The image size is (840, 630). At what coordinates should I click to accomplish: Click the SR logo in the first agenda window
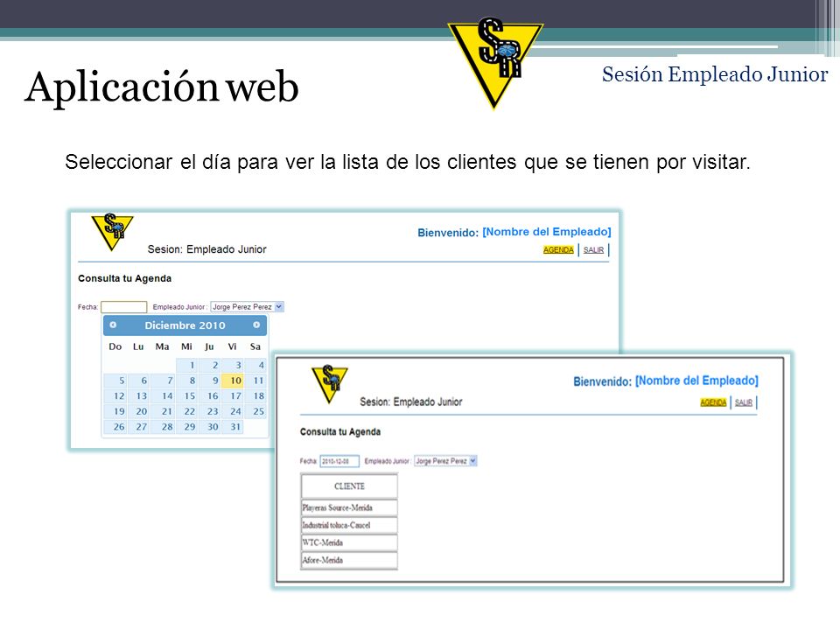coord(112,231)
